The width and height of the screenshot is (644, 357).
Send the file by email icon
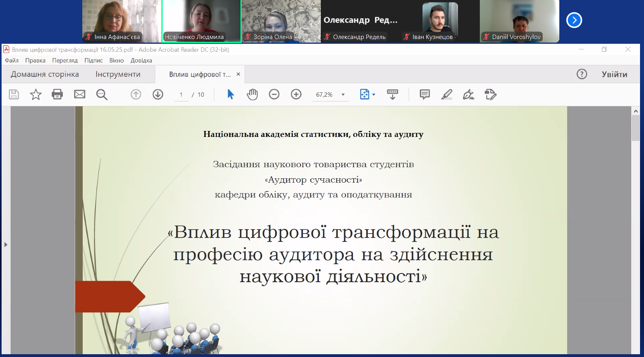pos(80,94)
